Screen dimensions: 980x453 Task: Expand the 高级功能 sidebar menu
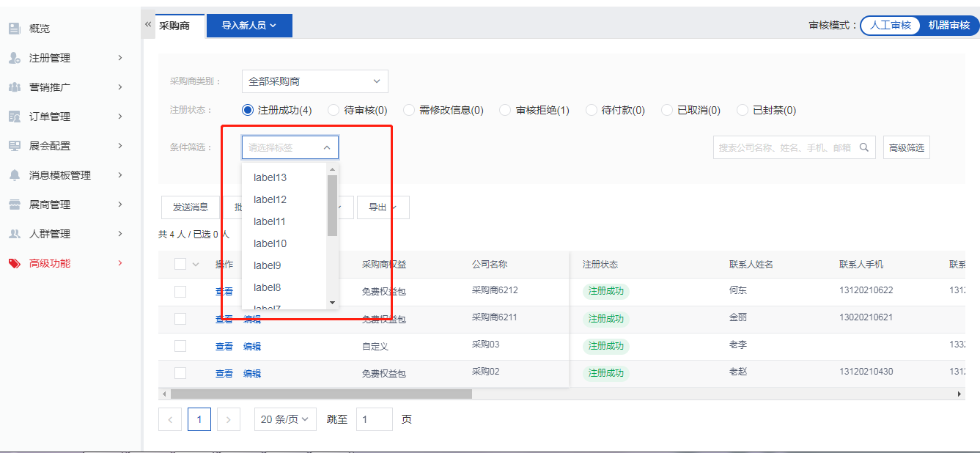[x=120, y=263]
